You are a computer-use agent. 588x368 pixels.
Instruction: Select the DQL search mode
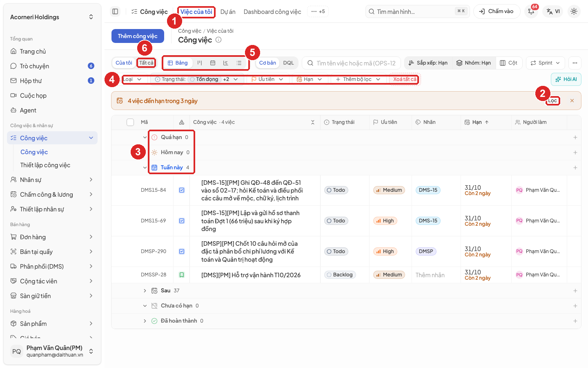[x=289, y=63]
